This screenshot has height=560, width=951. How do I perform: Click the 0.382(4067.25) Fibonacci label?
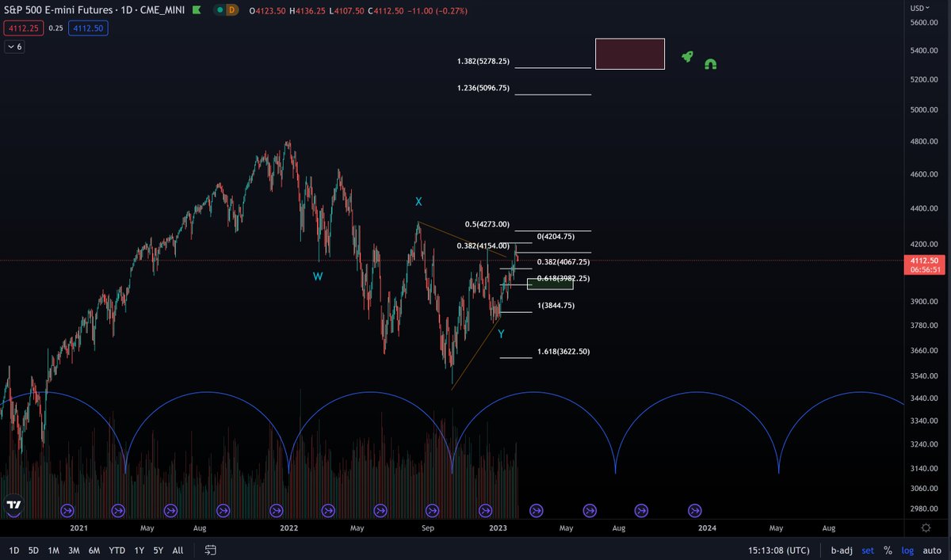pyautogui.click(x=563, y=261)
